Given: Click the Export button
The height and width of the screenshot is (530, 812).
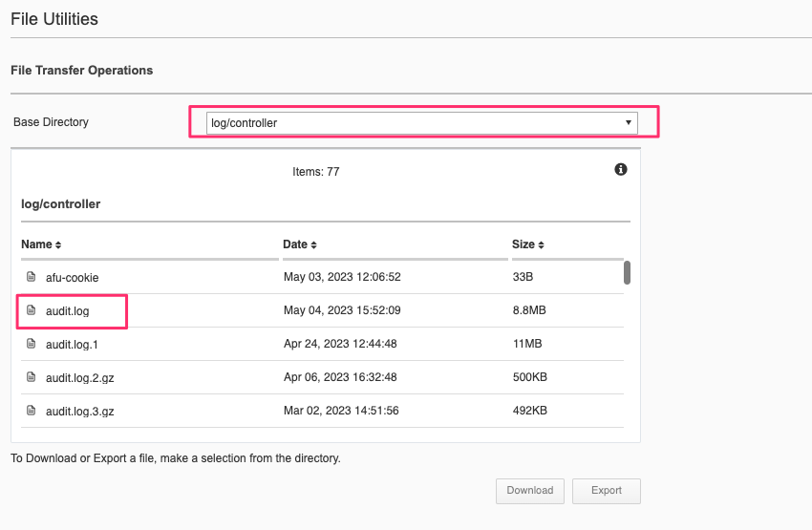Looking at the screenshot, I should [607, 491].
